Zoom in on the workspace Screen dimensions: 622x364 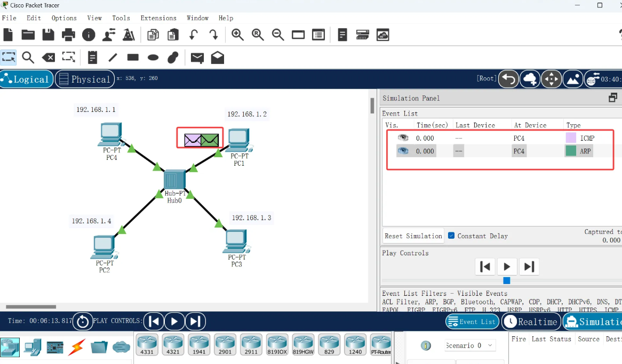click(237, 35)
